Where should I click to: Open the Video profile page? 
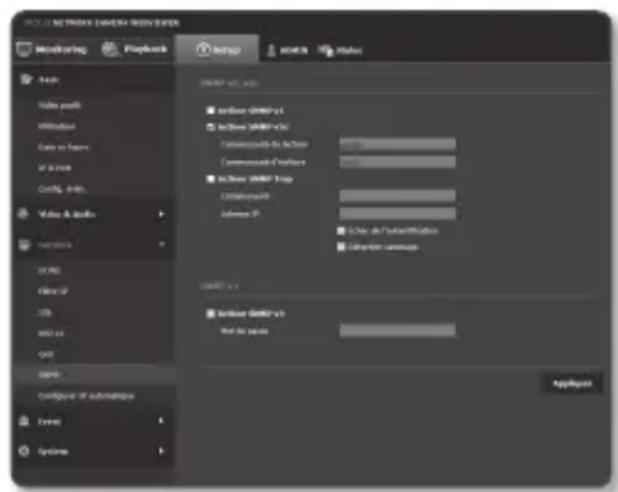tap(59, 105)
